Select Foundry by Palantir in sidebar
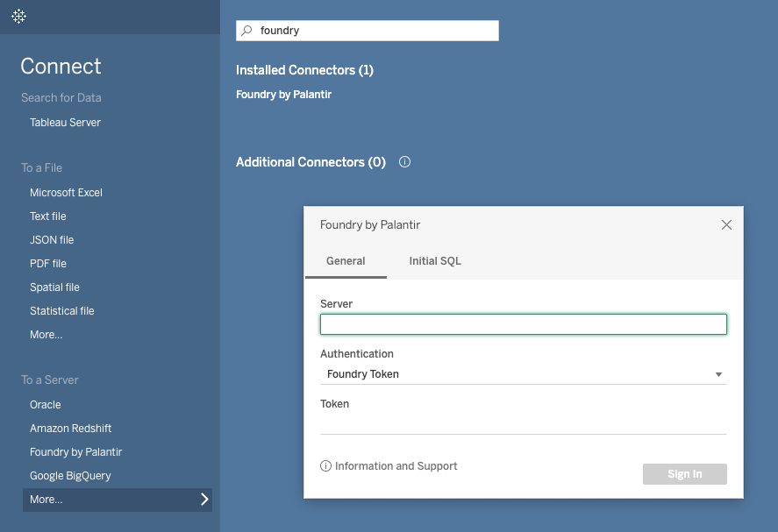This screenshot has width=778, height=532. click(76, 452)
